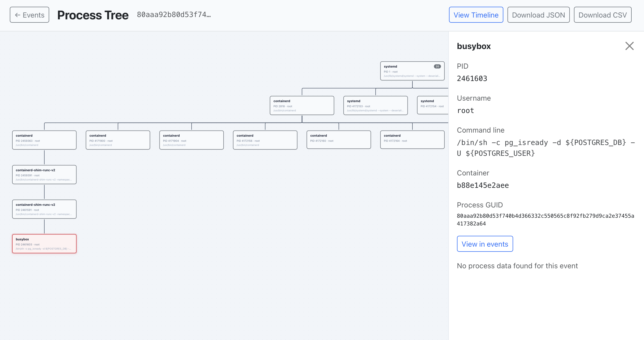Select containerd PID 4172160 node
This screenshot has width=644, height=340.
click(339, 140)
